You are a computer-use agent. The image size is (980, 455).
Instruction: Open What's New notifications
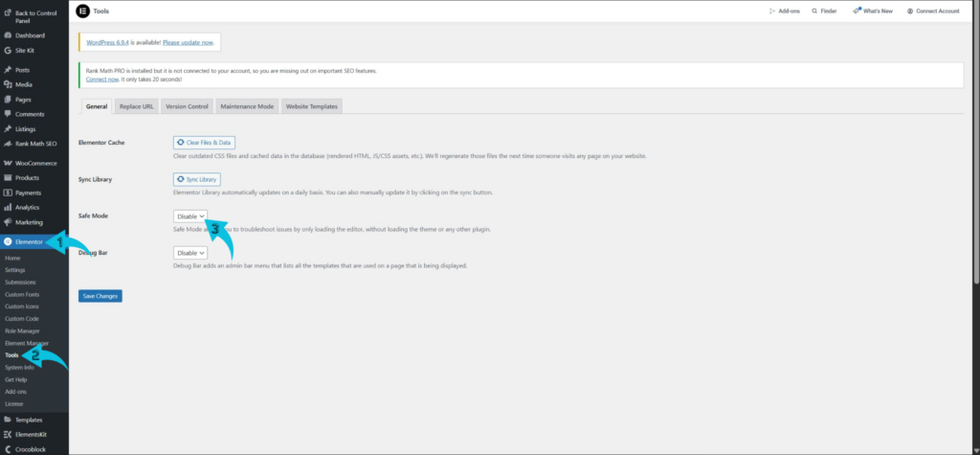point(873,11)
